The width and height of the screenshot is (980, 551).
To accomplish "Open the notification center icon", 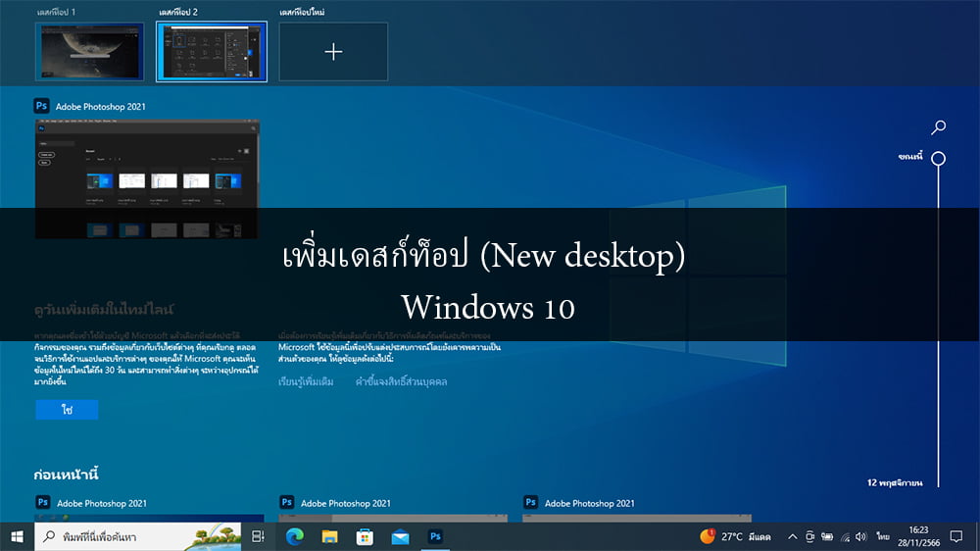I will 956,536.
